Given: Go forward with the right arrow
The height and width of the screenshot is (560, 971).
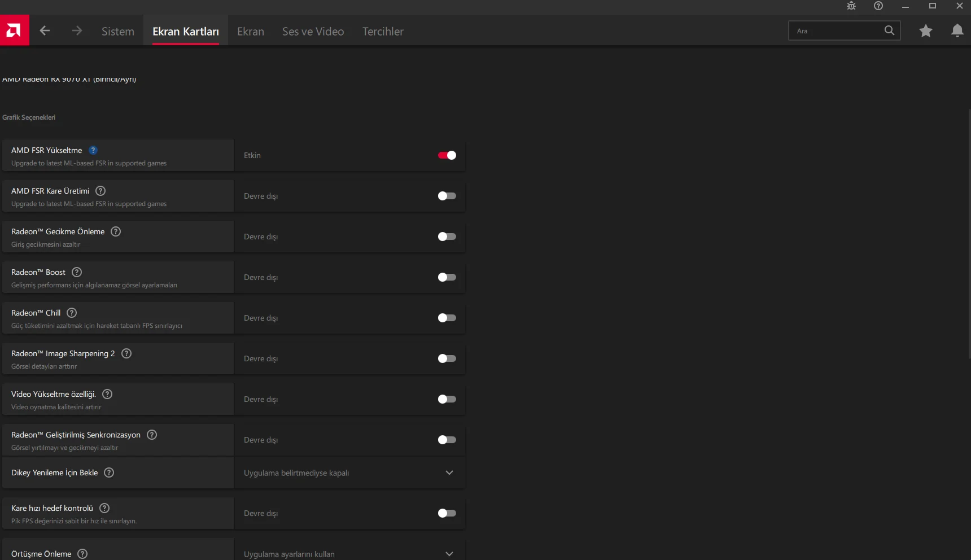Looking at the screenshot, I should pyautogui.click(x=77, y=31).
